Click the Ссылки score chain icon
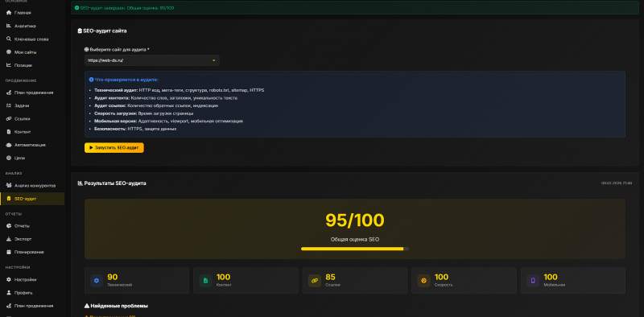The height and width of the screenshot is (317, 644). (315, 281)
